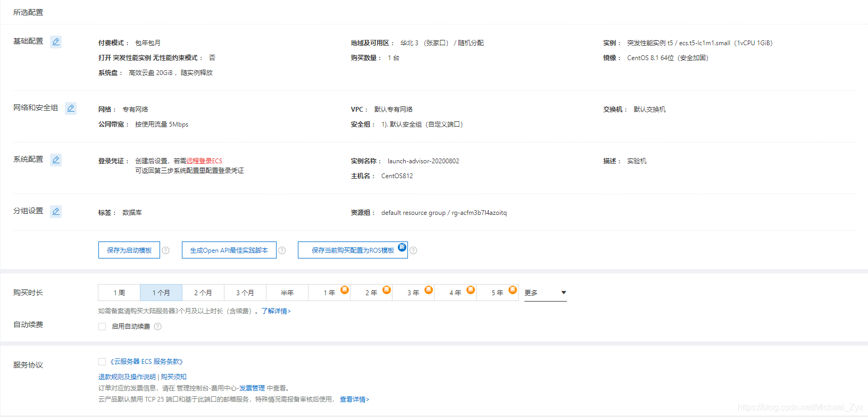Edit the 基础配置 section via pencil icon

(56, 41)
